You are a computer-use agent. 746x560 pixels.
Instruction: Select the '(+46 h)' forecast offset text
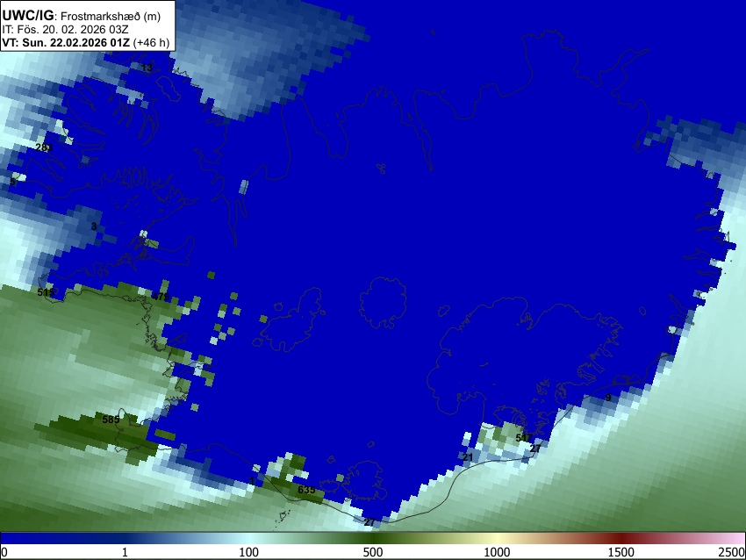click(151, 42)
